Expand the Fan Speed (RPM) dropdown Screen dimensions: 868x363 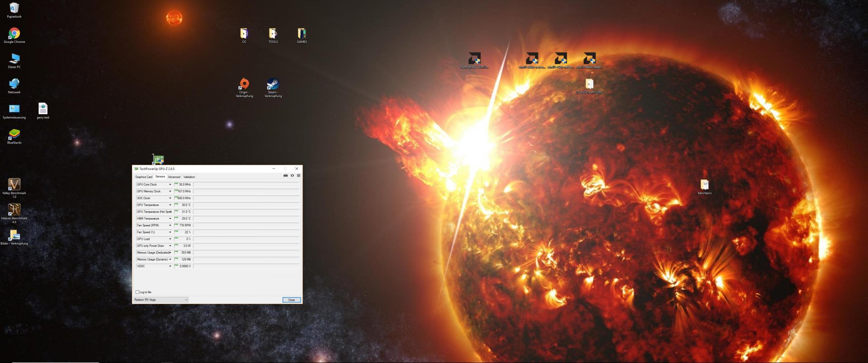point(170,225)
